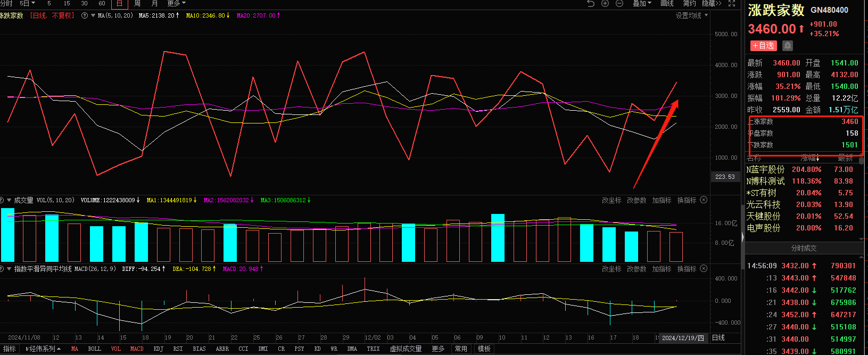Open the help question mark beside 不复权
The width and height of the screenshot is (868, 355).
click(85, 15)
